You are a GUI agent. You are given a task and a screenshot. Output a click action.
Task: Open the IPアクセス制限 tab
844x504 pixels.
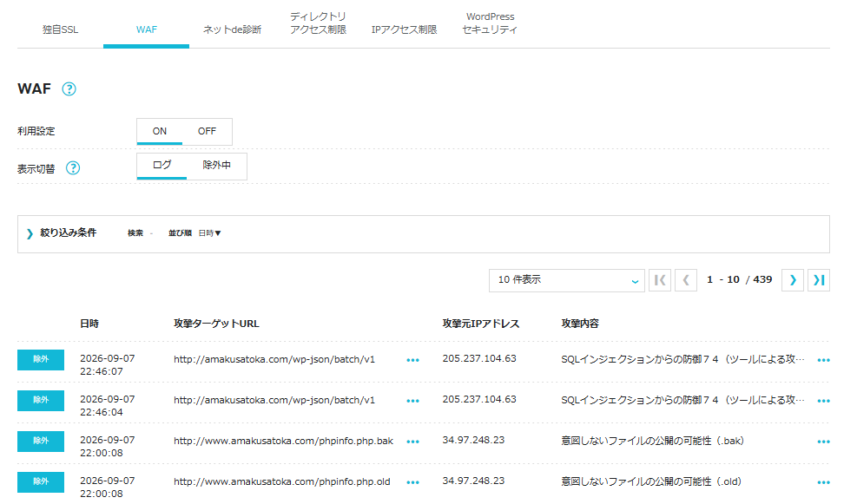405,29
